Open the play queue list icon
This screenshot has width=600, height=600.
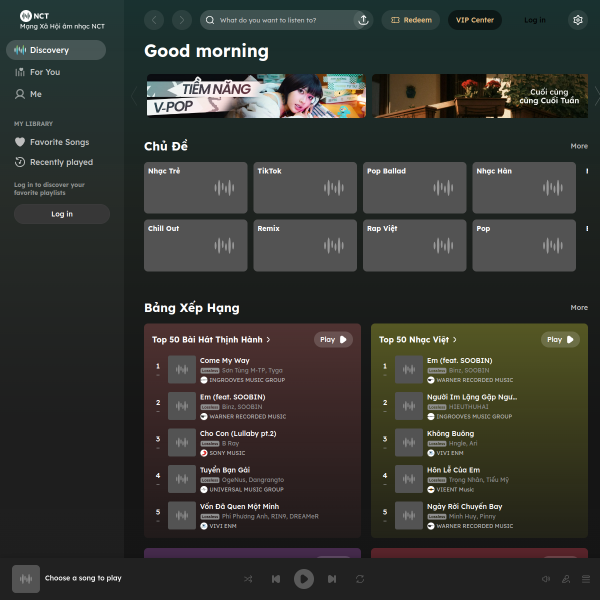click(586, 579)
